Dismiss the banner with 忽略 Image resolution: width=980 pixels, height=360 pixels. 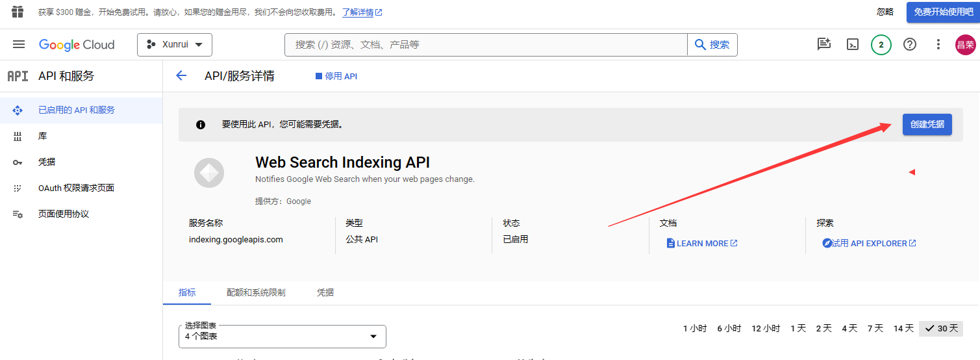[885, 12]
